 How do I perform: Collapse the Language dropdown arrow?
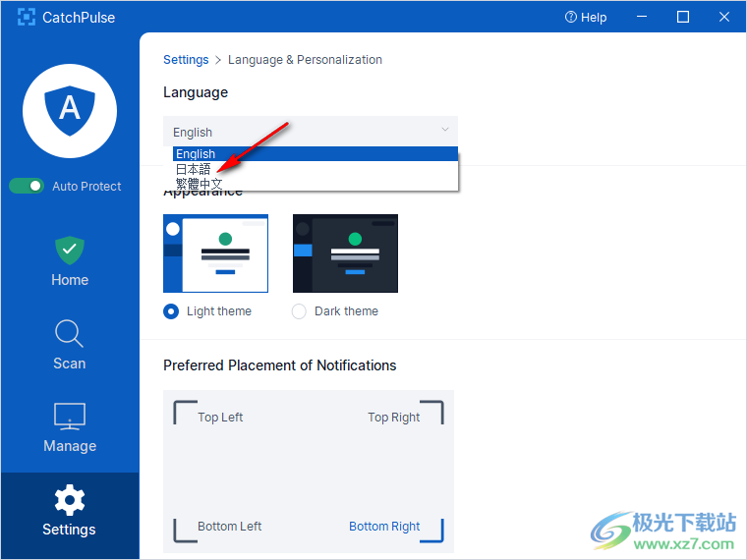445,130
